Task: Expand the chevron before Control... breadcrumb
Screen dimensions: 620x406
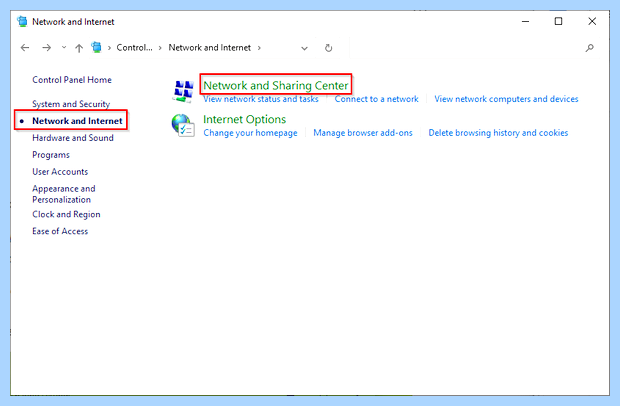Action: coord(109,48)
